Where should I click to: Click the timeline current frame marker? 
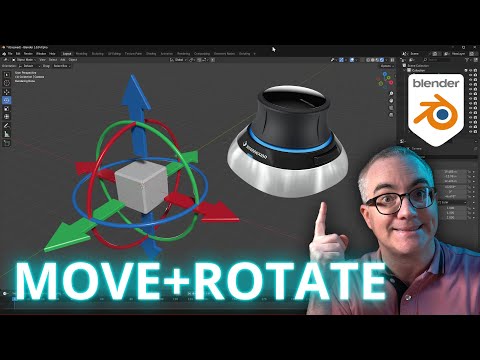coord(14,299)
